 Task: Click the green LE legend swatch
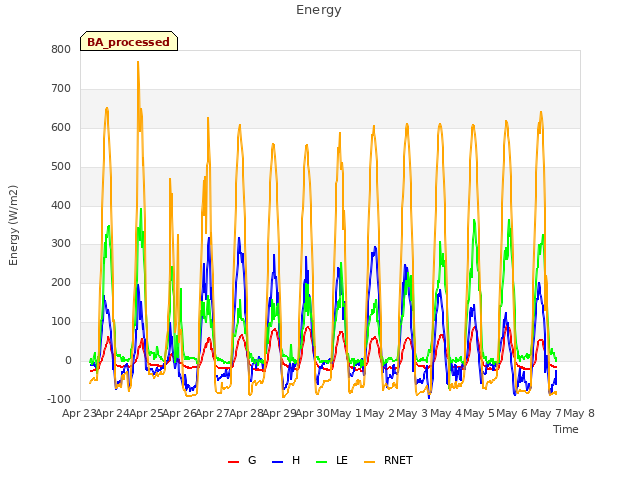point(322,462)
